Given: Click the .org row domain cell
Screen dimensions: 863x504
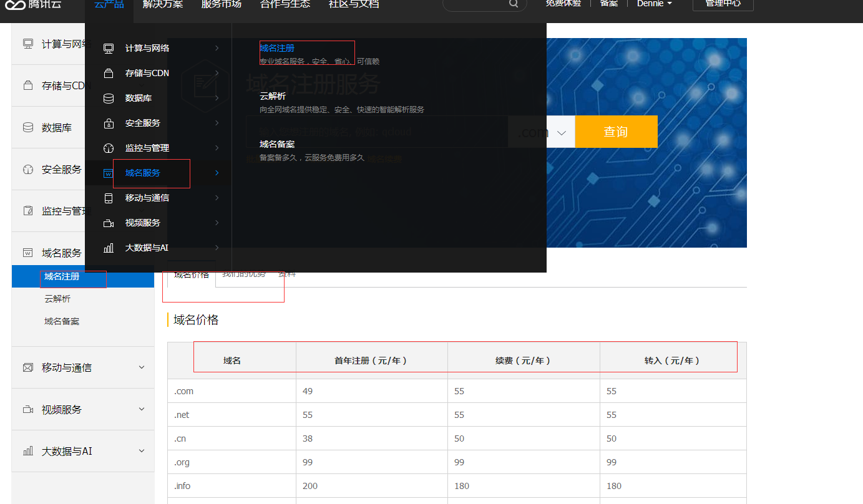Looking at the screenshot, I should 232,462.
